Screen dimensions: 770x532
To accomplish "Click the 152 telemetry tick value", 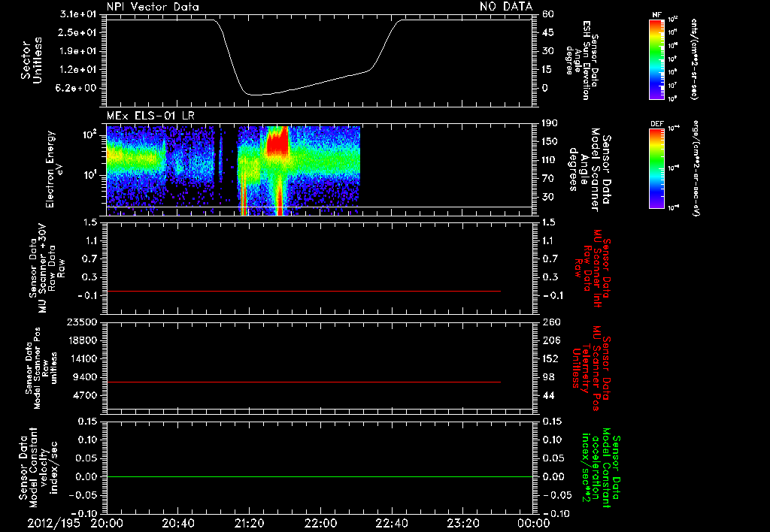I will [550, 358].
